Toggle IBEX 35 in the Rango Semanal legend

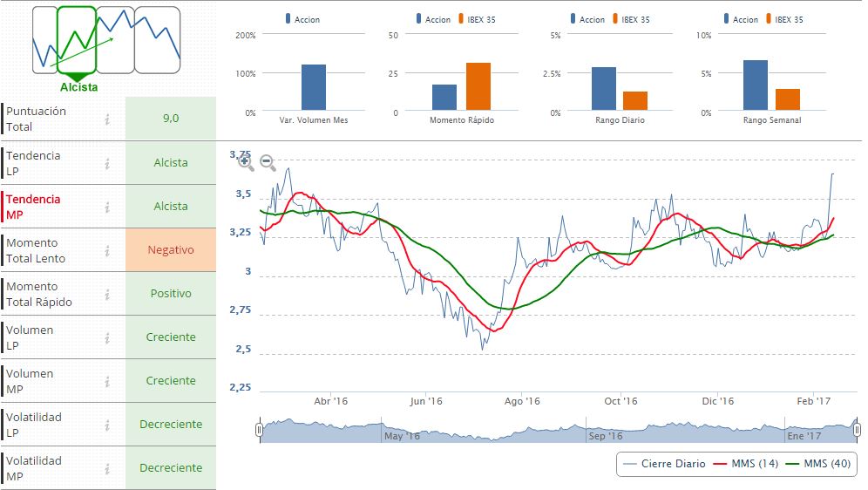tap(783, 19)
